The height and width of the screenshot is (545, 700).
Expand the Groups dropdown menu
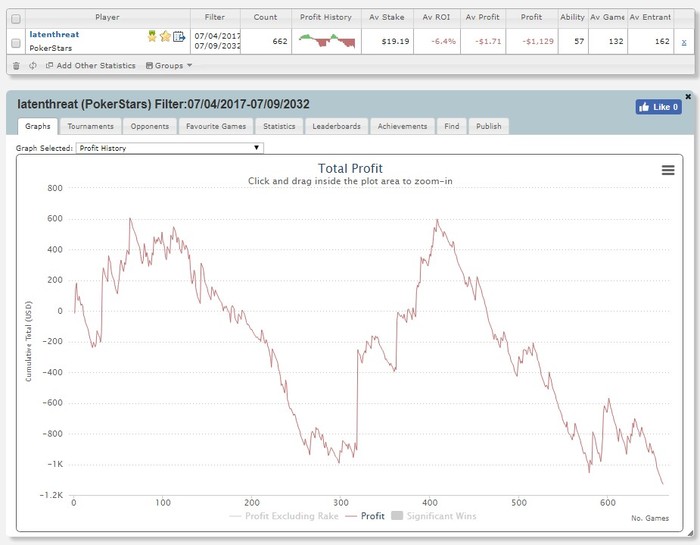pyautogui.click(x=169, y=66)
